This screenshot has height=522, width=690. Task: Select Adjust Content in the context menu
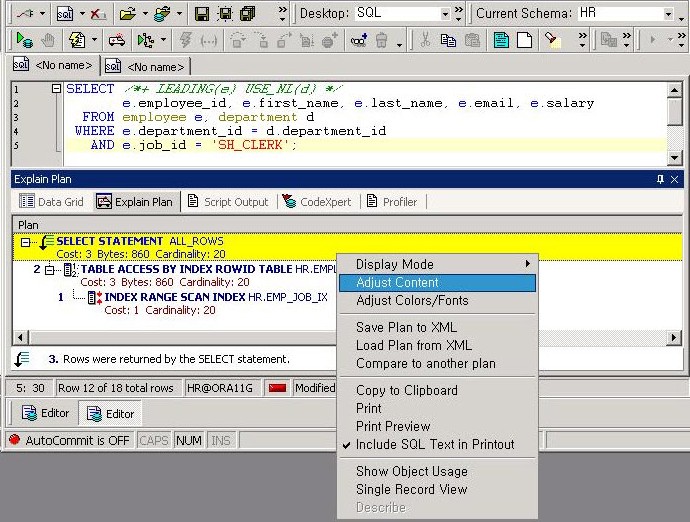click(x=397, y=283)
